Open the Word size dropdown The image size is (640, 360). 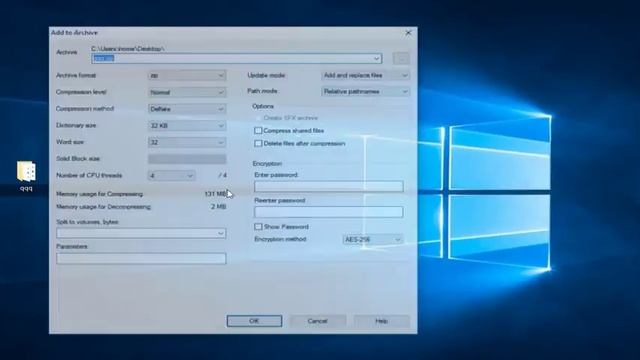click(187, 142)
